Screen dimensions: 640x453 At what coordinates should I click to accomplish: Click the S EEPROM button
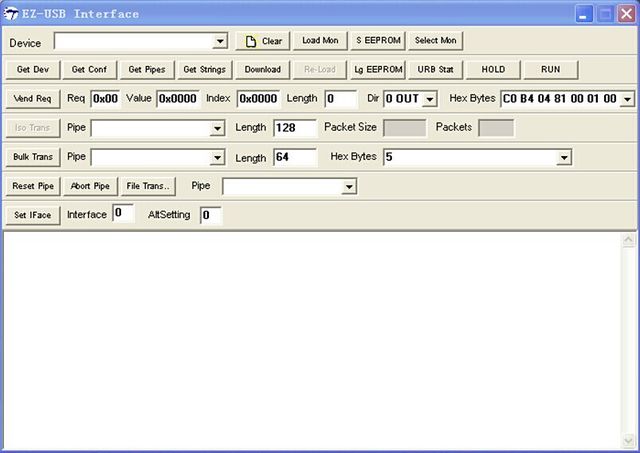pyautogui.click(x=378, y=40)
